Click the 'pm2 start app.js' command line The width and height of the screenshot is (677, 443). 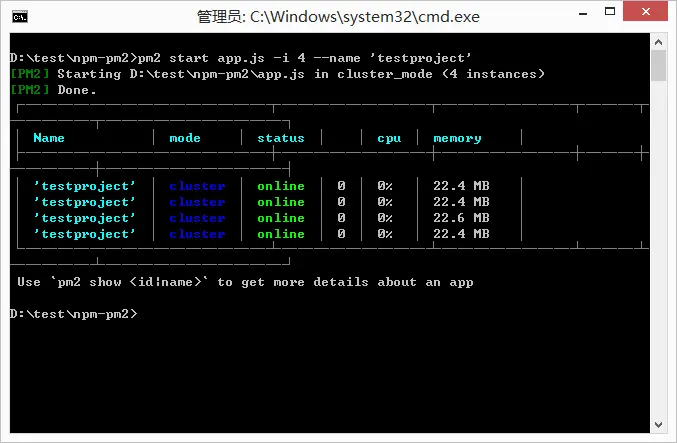tap(240, 58)
